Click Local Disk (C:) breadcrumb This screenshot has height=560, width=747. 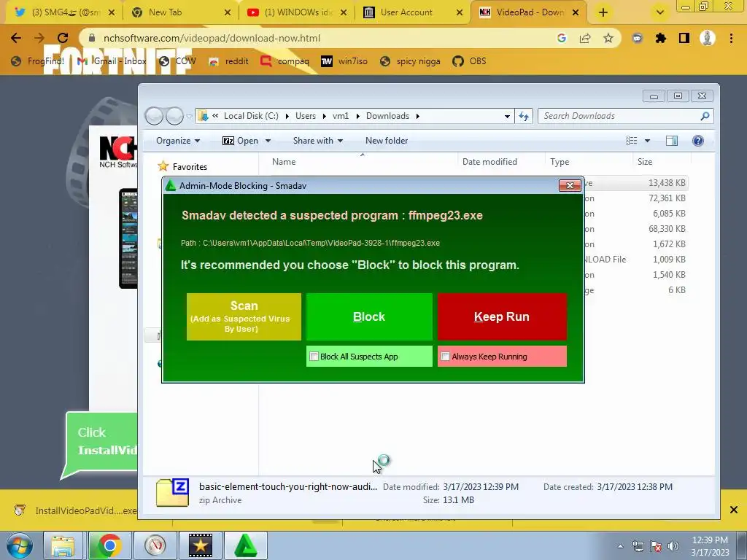251,116
